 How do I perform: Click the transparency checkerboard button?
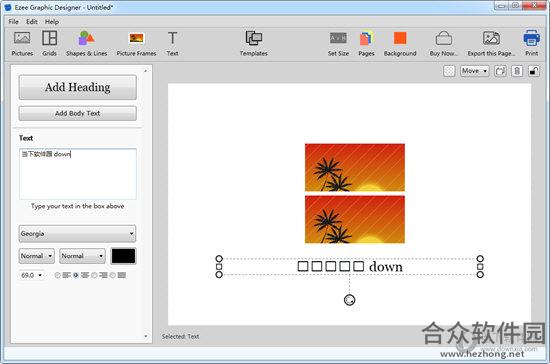pyautogui.click(x=449, y=71)
